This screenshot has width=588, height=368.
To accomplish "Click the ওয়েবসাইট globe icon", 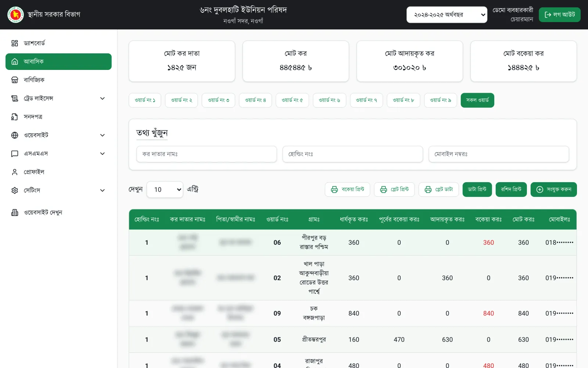I will (x=15, y=135).
